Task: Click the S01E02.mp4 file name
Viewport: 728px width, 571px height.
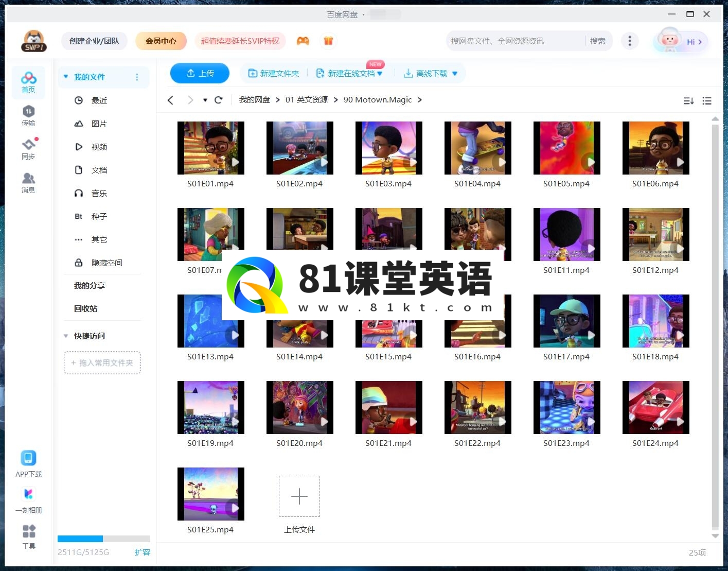Action: coord(299,183)
